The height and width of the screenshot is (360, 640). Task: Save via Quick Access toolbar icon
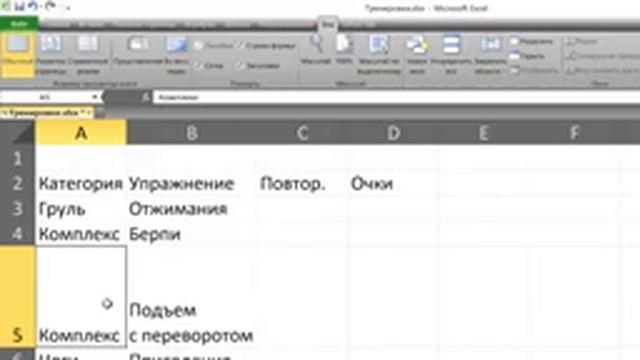coord(19,7)
